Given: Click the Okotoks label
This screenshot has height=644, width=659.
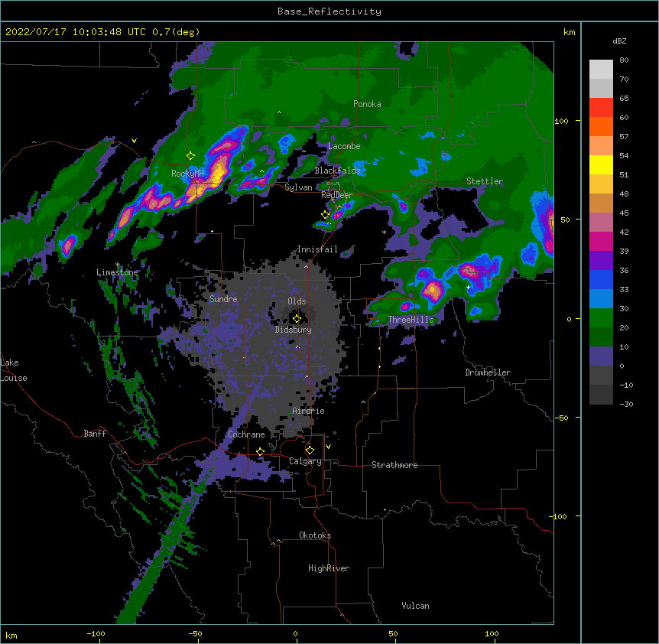Looking at the screenshot, I should (x=315, y=535).
